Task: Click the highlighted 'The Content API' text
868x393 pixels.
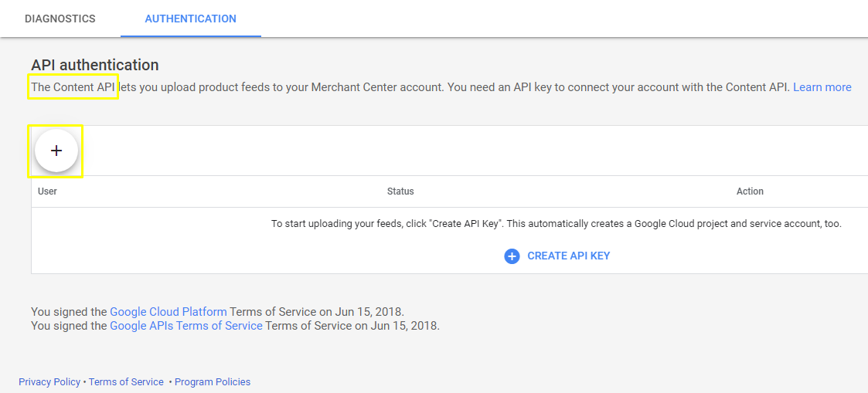Action: (x=73, y=87)
